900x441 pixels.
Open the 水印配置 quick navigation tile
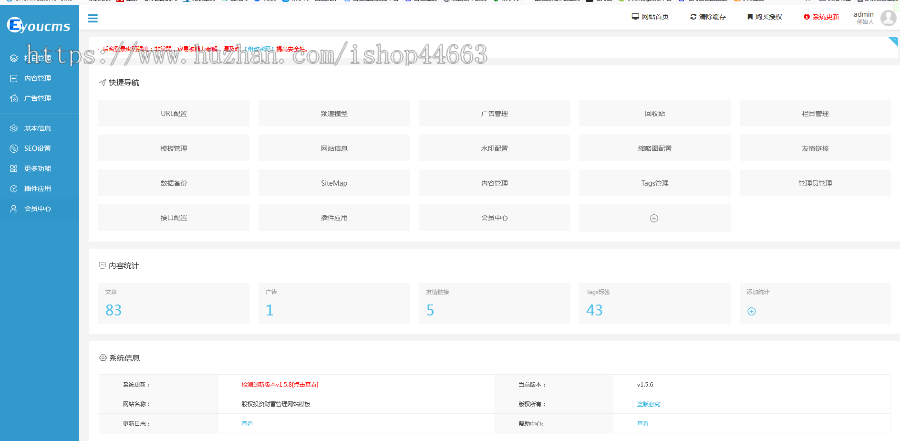pos(494,148)
